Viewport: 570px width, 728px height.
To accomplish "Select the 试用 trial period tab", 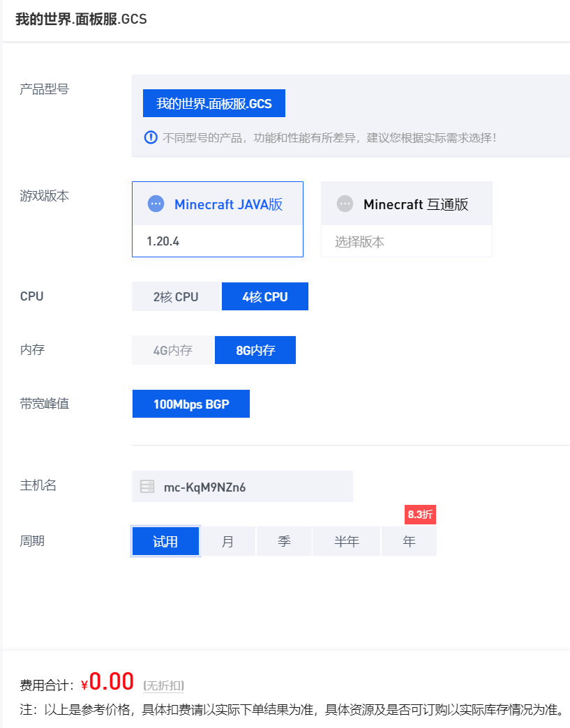I will point(165,541).
